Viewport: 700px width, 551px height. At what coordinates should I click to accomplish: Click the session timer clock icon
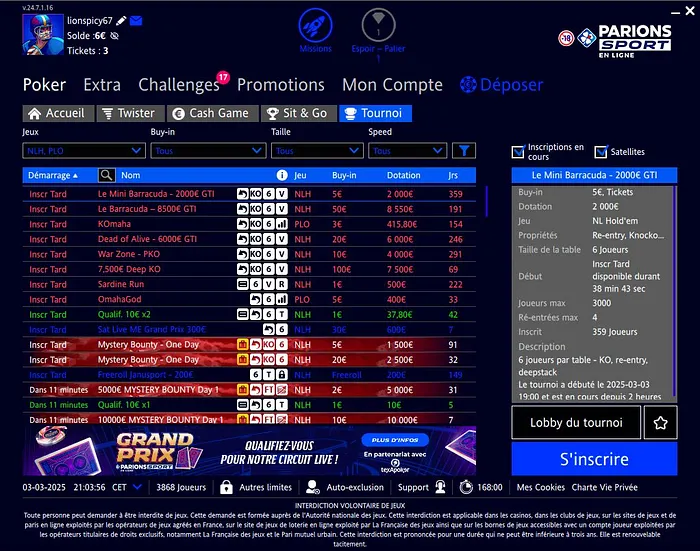(x=466, y=487)
